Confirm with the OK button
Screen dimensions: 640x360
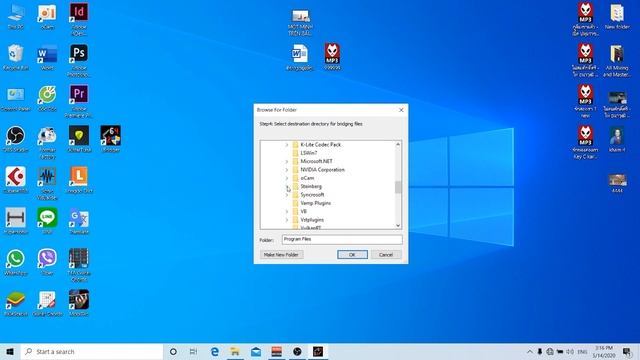tap(352, 255)
